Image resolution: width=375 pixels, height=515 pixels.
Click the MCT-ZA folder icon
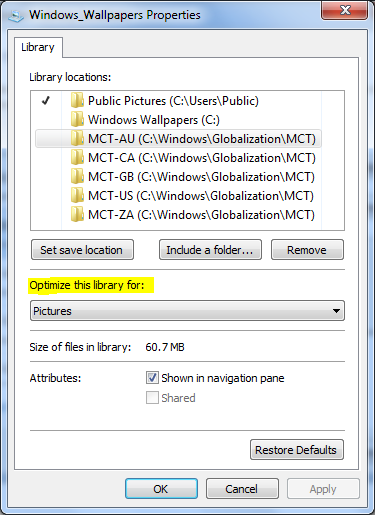77,214
